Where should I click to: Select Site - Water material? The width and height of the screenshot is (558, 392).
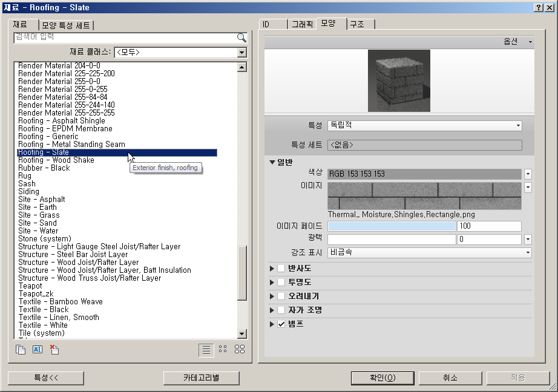point(38,231)
